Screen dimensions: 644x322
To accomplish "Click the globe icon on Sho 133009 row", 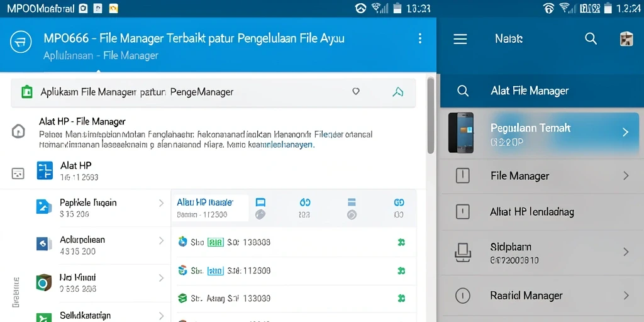I will (x=183, y=241).
